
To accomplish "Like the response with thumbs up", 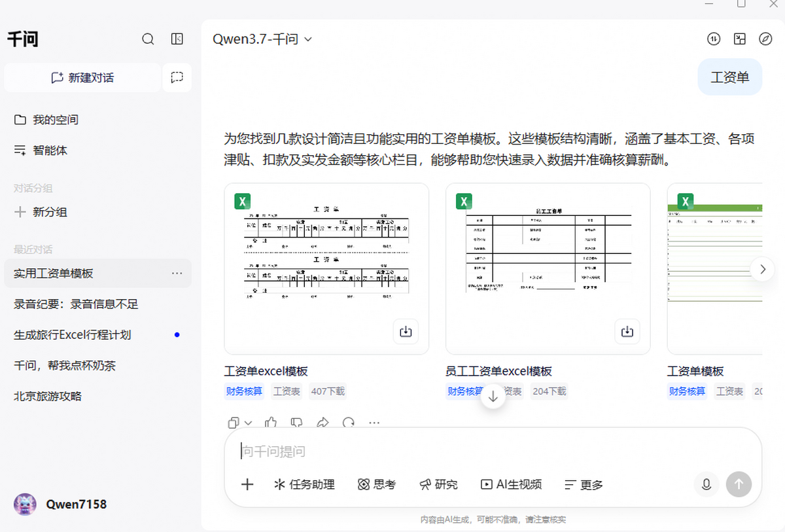I will tap(271, 423).
